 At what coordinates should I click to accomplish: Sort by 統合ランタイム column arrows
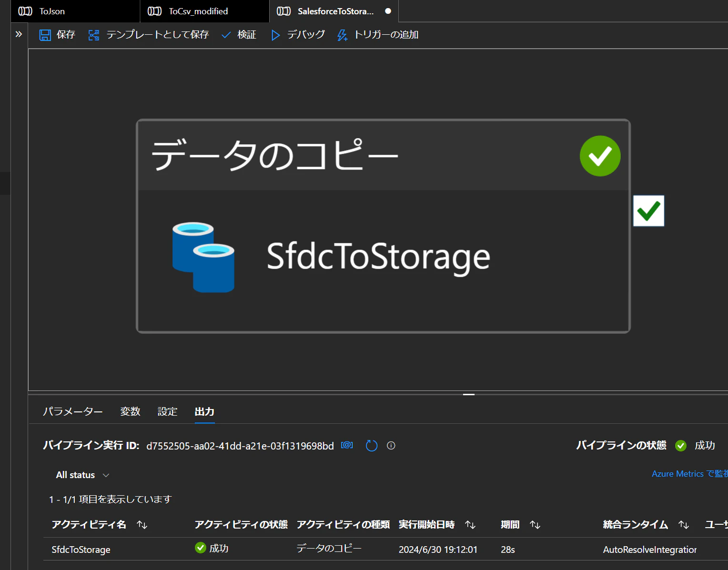coord(684,525)
